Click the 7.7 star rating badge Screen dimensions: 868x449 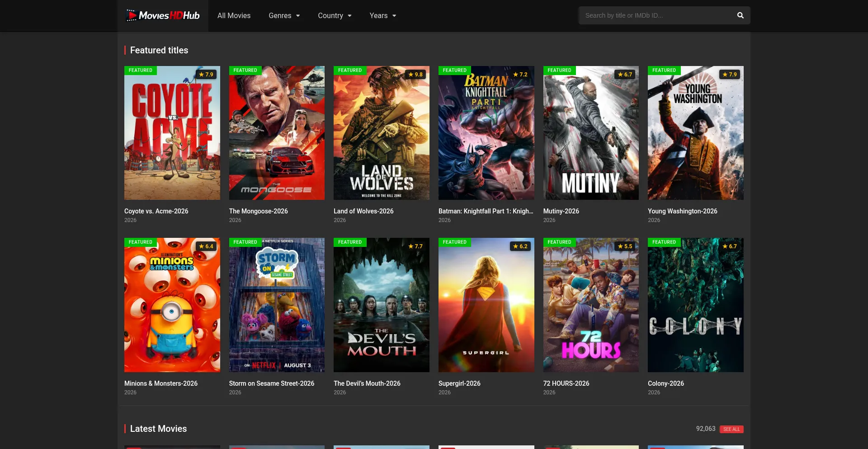tap(415, 246)
